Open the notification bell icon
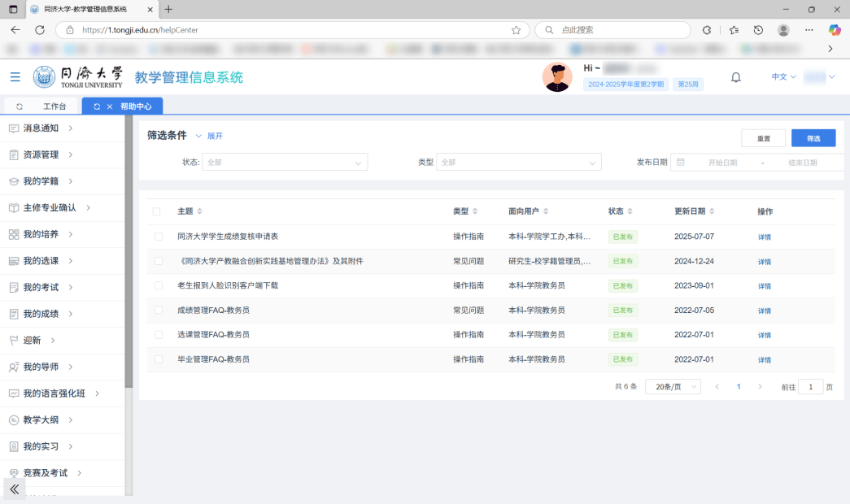The width and height of the screenshot is (850, 504). click(735, 76)
